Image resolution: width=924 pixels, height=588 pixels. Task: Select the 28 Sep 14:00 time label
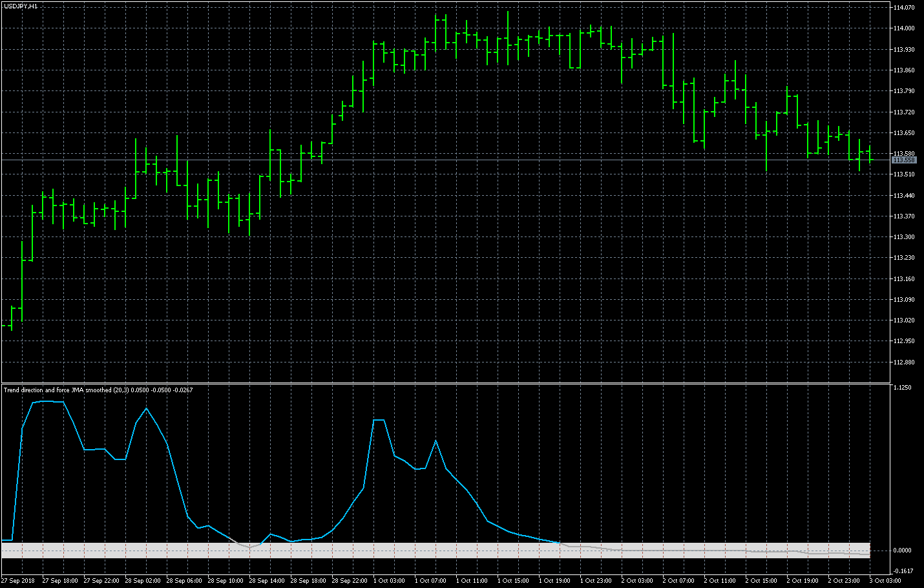tap(267, 580)
